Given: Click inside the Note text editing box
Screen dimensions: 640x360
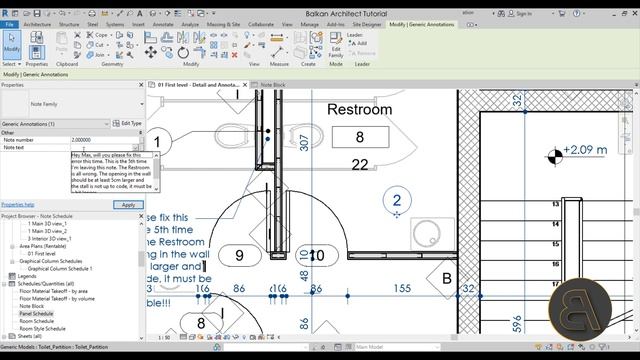Looking at the screenshot, I should [x=112, y=172].
